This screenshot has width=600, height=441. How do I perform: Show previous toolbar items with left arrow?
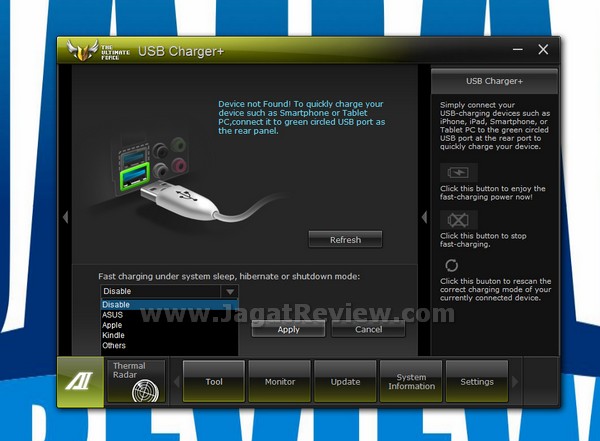coord(176,382)
